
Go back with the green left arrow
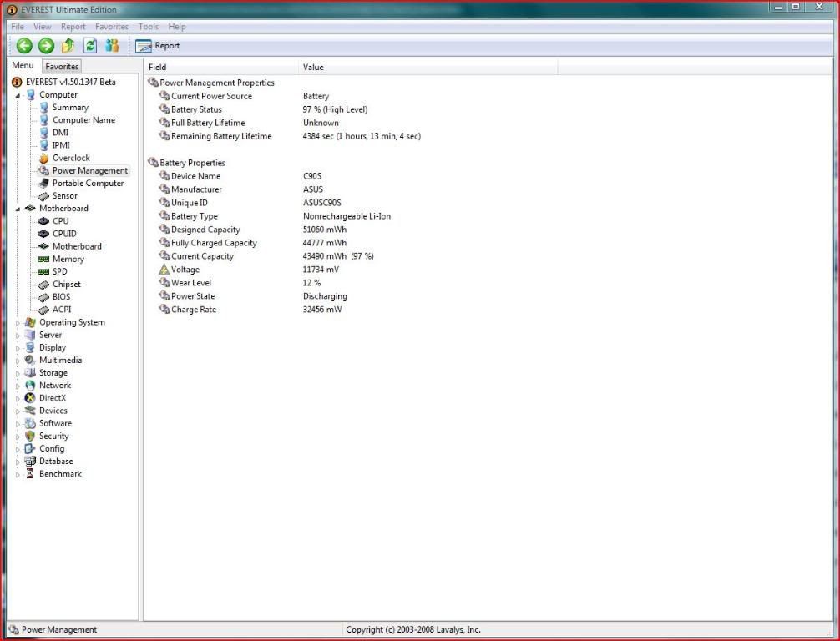24,46
